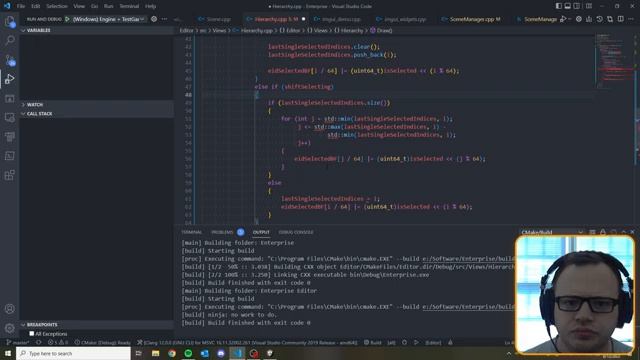Open debug configuration dropdown (Windows) Engine + TestGame
The image size is (640, 360).
point(109,19)
